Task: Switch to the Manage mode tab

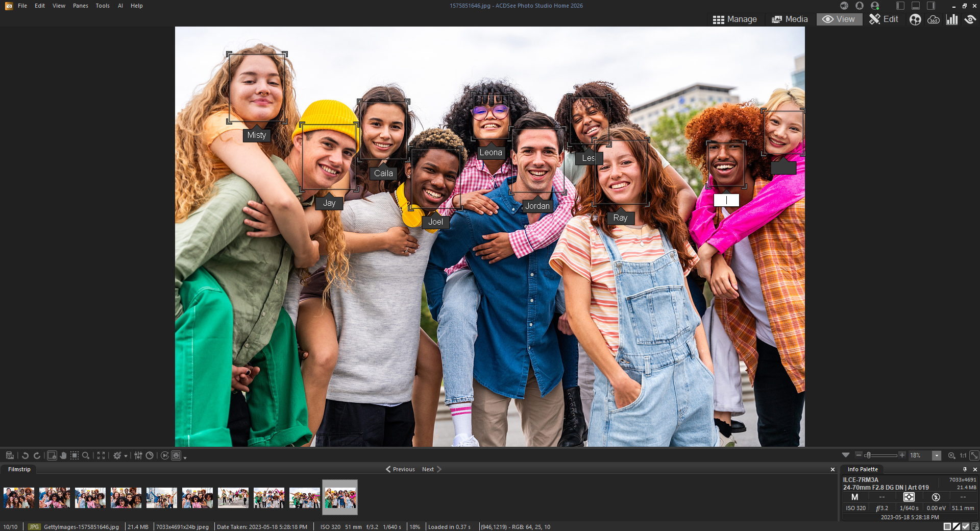Action: pyautogui.click(x=735, y=19)
